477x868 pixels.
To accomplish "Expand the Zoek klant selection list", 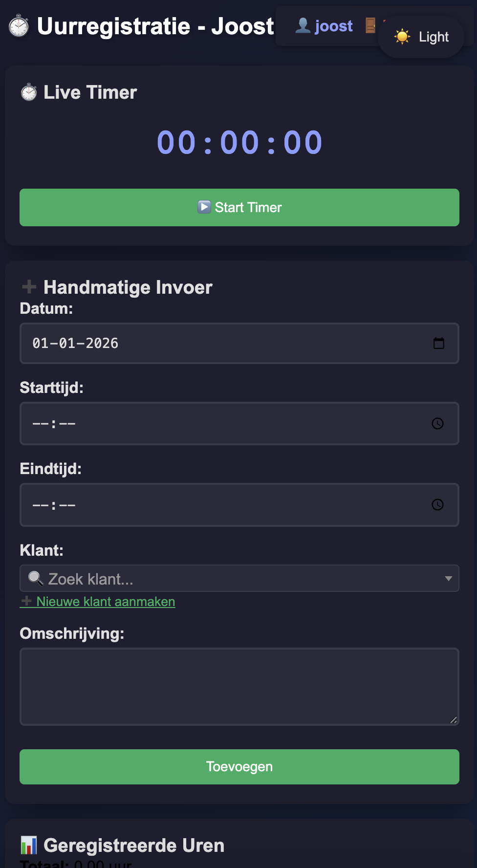I will (x=239, y=578).
